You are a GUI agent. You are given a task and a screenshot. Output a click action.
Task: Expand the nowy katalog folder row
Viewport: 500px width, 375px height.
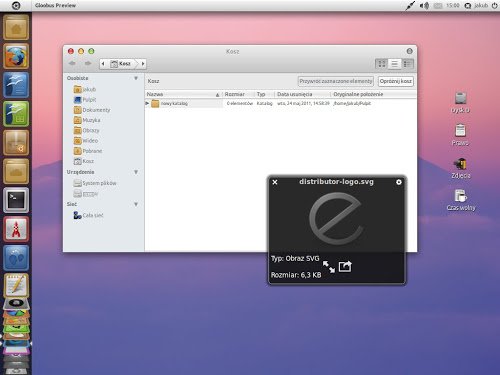(x=147, y=104)
